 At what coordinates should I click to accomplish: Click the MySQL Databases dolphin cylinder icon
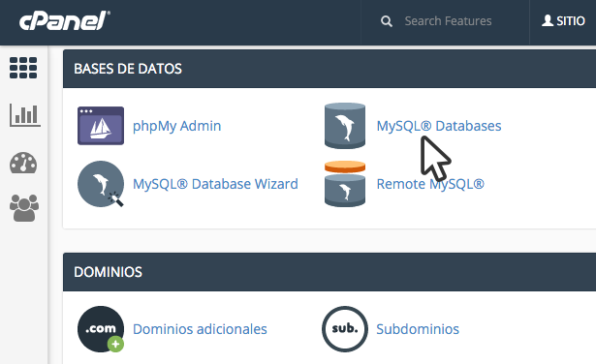[345, 126]
